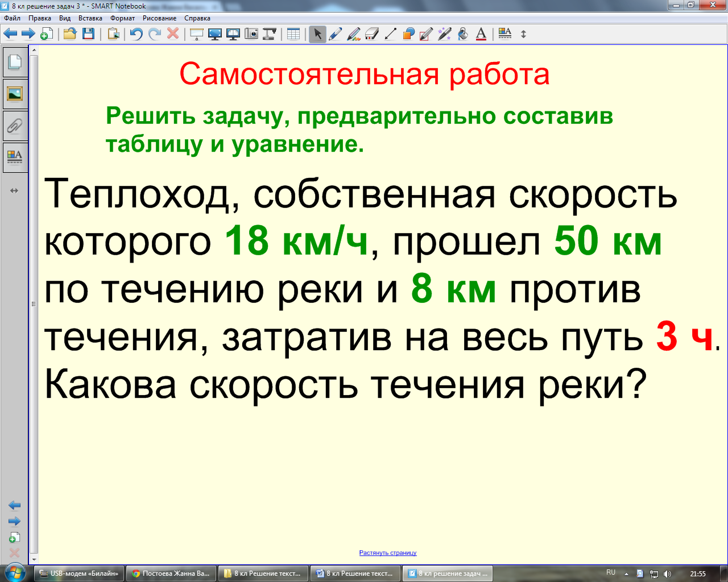Show hidden tray icons arrow
This screenshot has width=728, height=582.
(x=626, y=573)
